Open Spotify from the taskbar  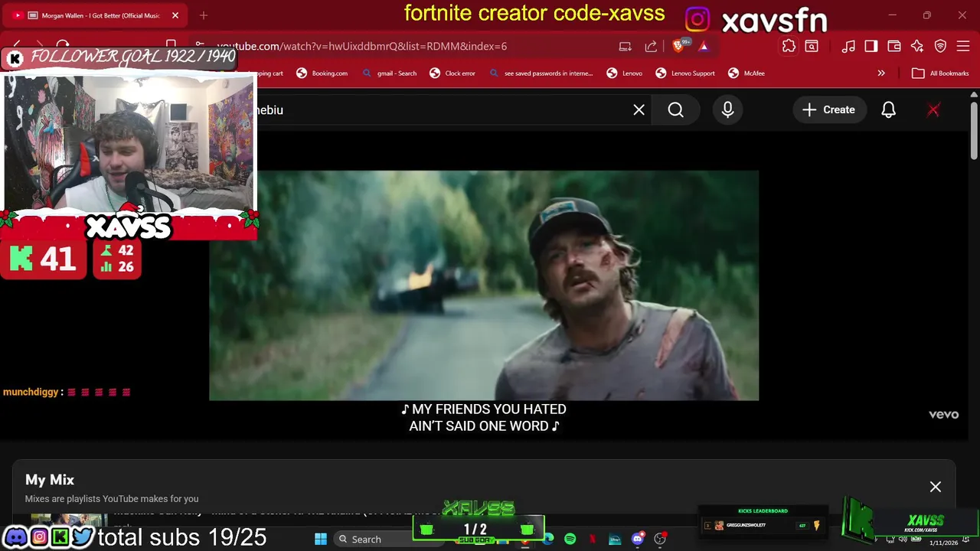570,539
